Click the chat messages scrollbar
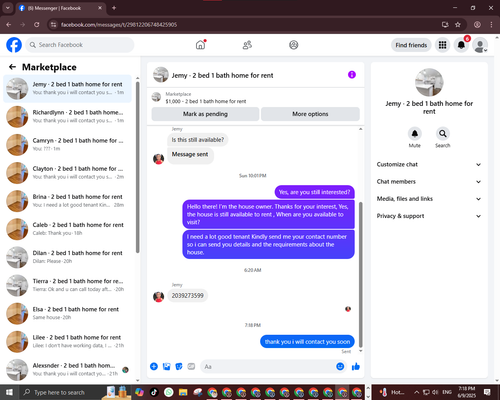This screenshot has height=400, width=500. coord(360,275)
